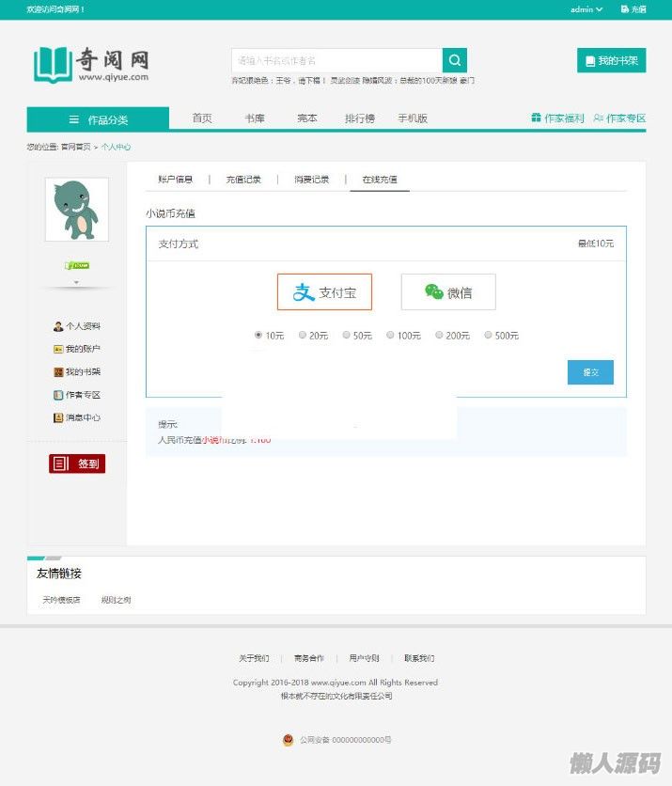Click the recharge icon in top bar
672x786 pixels.
point(624,9)
